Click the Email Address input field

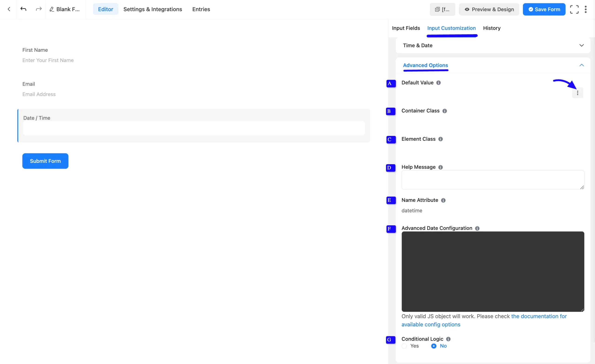193,94
